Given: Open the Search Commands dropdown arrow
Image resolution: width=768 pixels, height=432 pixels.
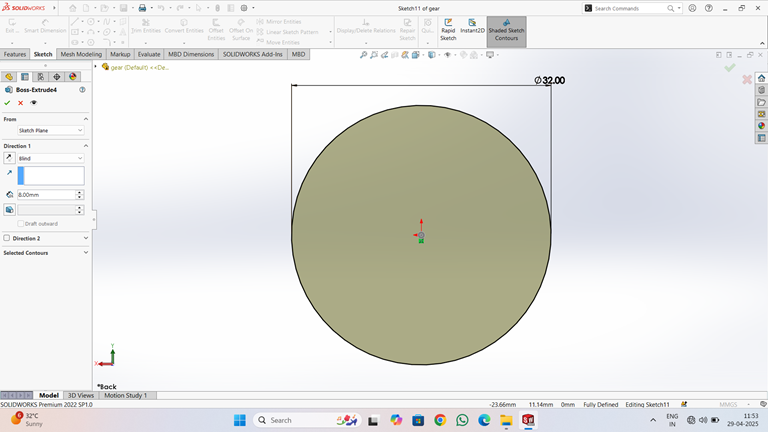Looking at the screenshot, I should point(679,8).
